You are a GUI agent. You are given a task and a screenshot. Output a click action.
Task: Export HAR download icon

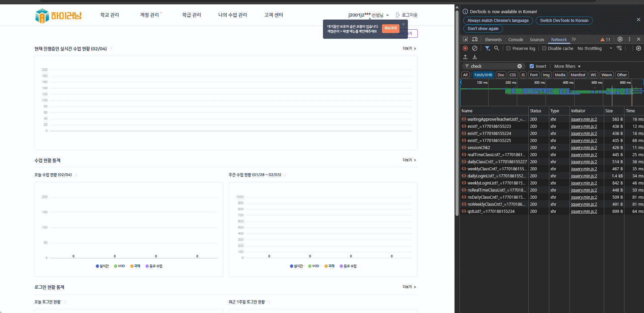coord(475,57)
